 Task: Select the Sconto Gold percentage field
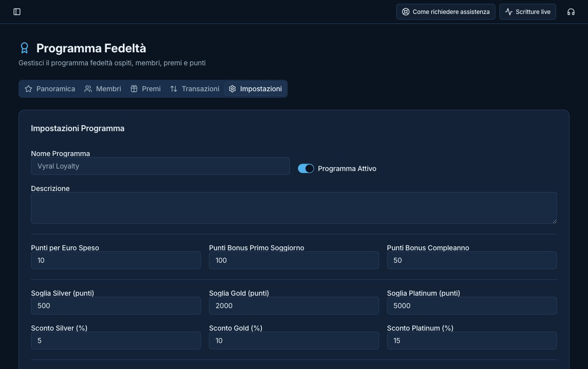coord(294,341)
